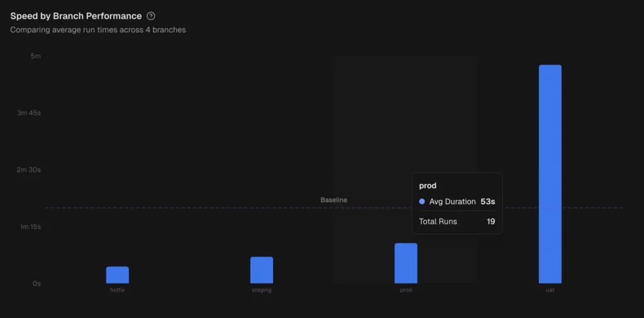The width and height of the screenshot is (644, 318).
Task: Click the prod heading in the tooltip
Action: [428, 186]
